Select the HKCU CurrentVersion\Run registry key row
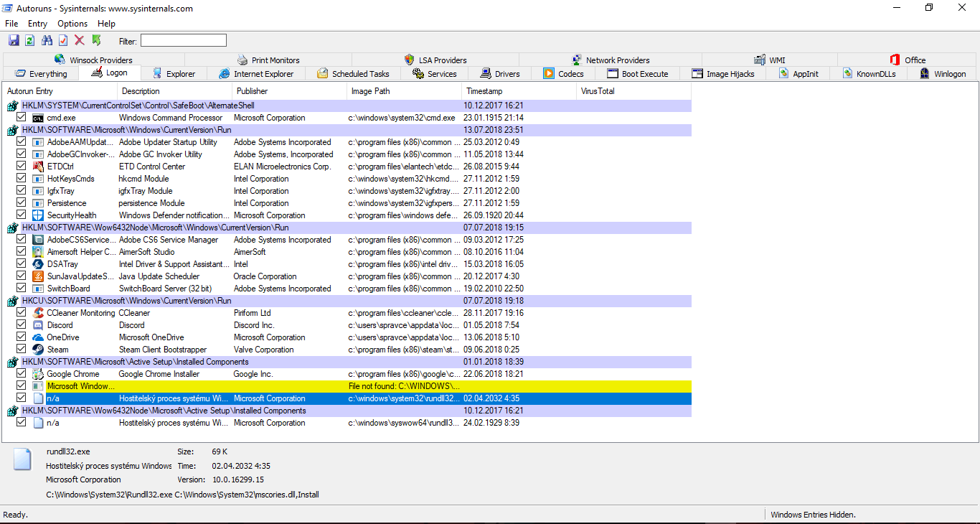This screenshot has height=524, width=980. [349, 301]
